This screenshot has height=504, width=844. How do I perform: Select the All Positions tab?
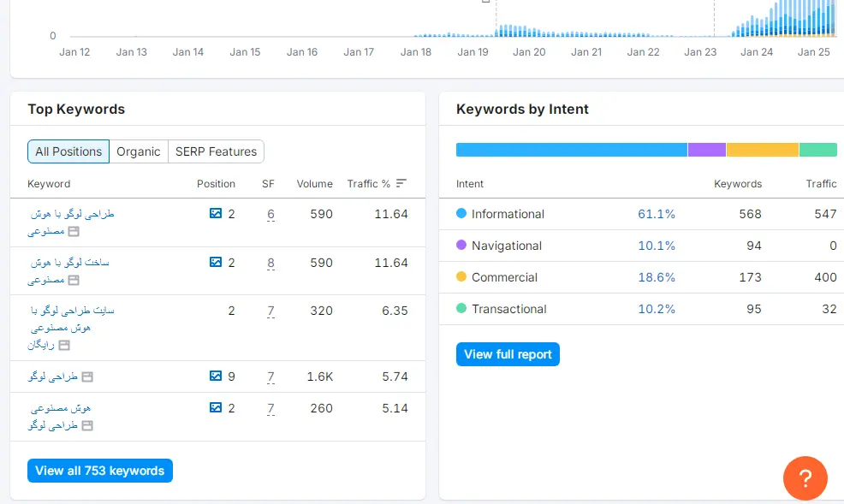pyautogui.click(x=68, y=151)
